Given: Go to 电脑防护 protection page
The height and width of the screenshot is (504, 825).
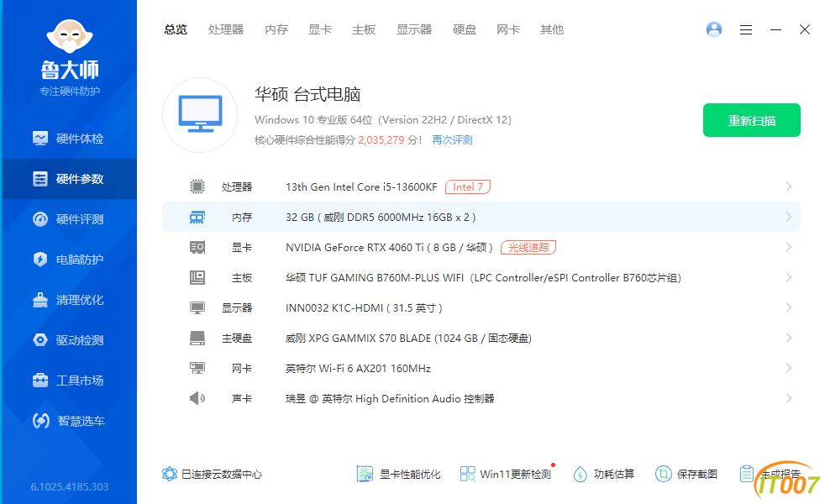Looking at the screenshot, I should (x=68, y=260).
